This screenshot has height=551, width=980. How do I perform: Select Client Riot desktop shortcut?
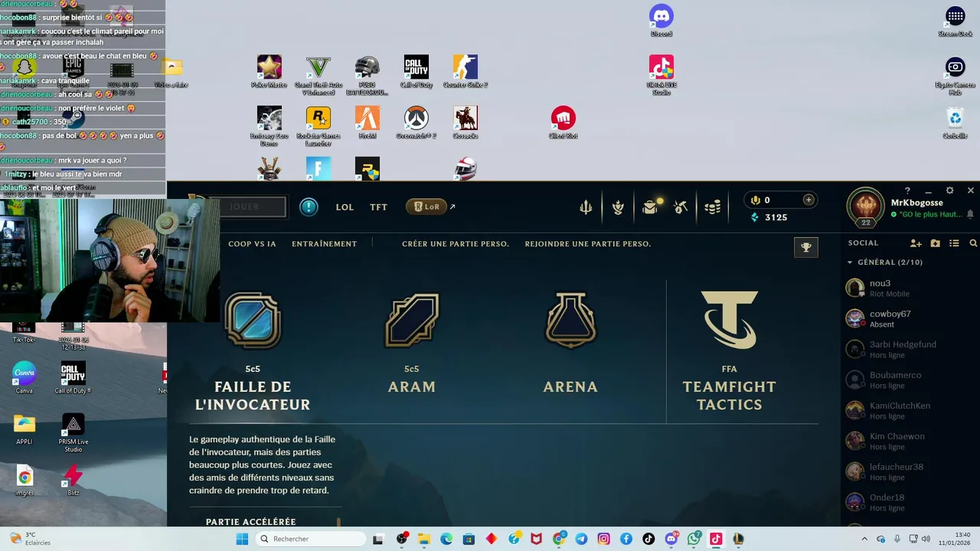coord(563,122)
